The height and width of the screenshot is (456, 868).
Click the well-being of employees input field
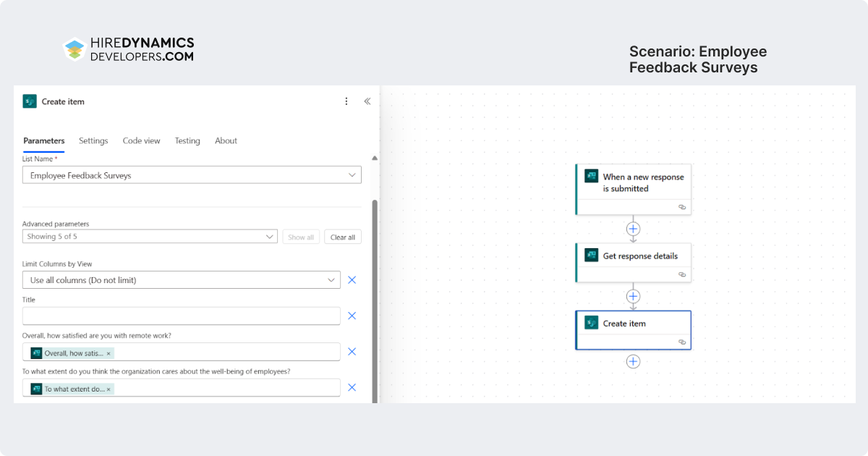[x=182, y=388]
